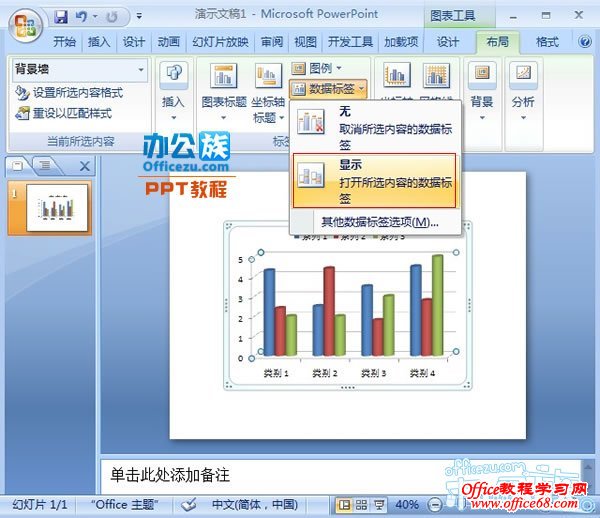Image resolution: width=600 pixels, height=518 pixels.
Task: Open the 插入 ribbon group button
Action: 174,91
